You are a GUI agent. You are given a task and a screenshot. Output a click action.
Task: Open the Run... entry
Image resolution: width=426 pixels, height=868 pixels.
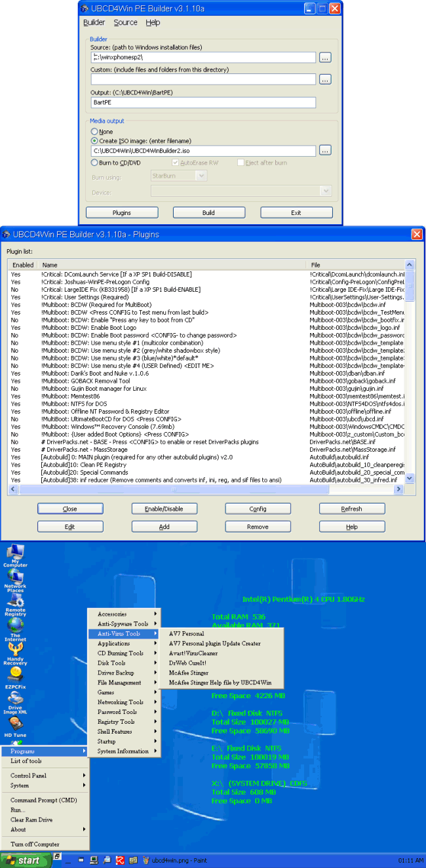(x=45, y=810)
